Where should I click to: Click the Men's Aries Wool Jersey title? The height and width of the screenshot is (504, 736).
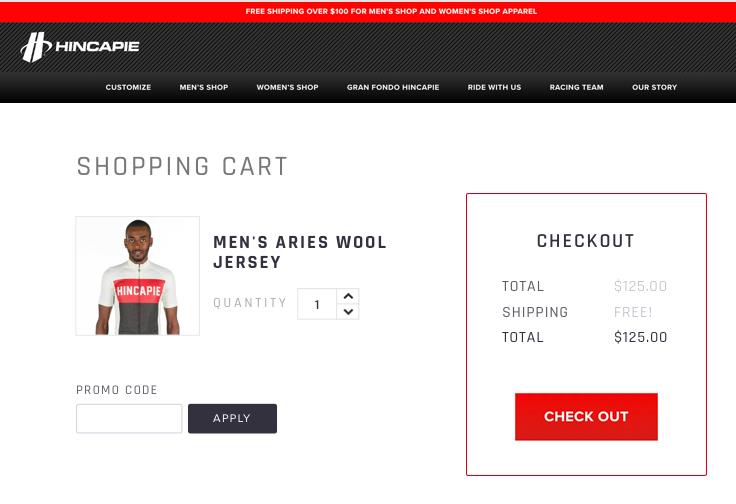point(300,252)
